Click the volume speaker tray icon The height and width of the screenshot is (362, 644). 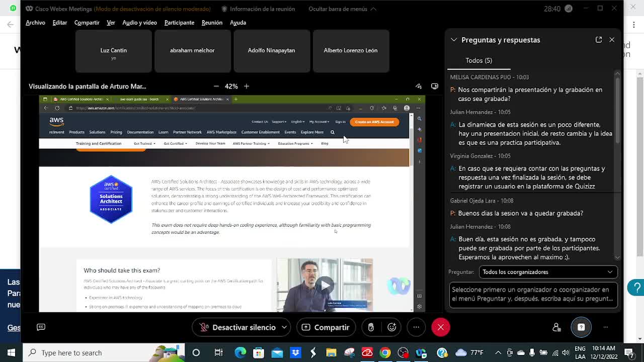click(x=566, y=352)
